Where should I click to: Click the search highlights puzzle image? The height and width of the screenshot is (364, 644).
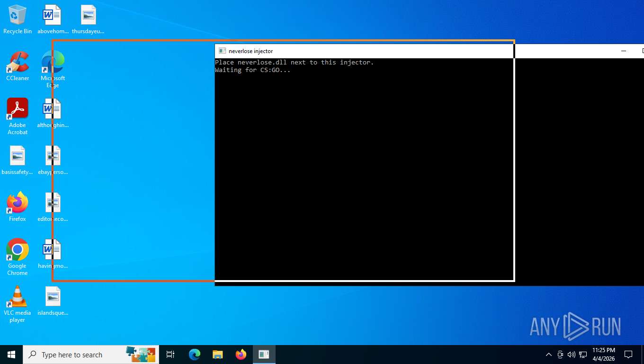coord(141,354)
